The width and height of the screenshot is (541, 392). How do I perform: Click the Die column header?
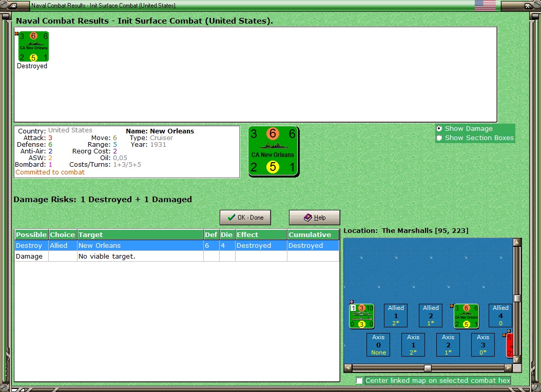[227, 235]
